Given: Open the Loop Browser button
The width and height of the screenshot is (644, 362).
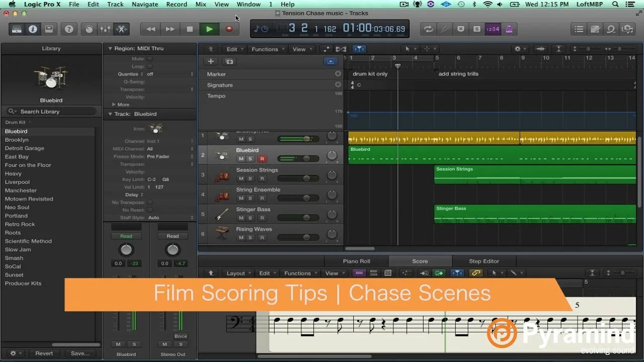Looking at the screenshot, I should tap(611, 29).
